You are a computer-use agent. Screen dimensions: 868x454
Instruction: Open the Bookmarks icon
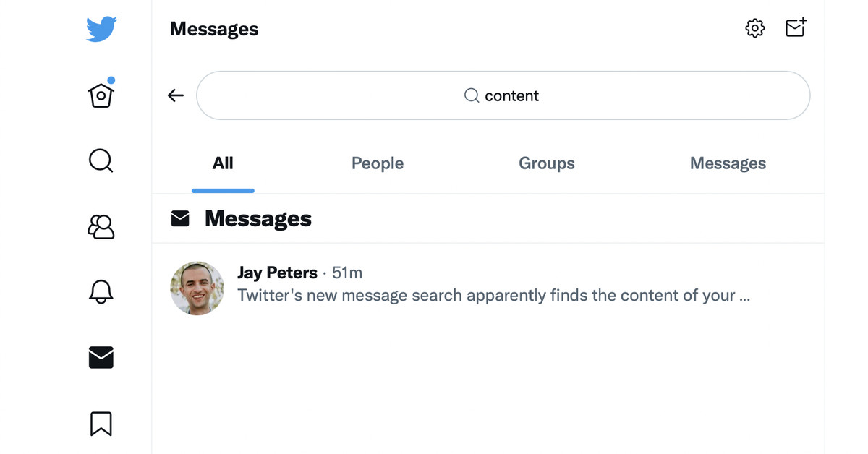coord(101,424)
